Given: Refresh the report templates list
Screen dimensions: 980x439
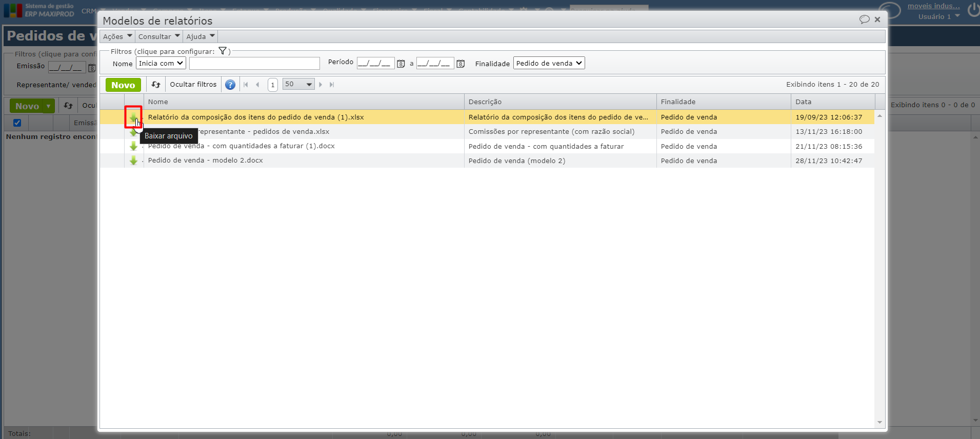Looking at the screenshot, I should [x=156, y=85].
